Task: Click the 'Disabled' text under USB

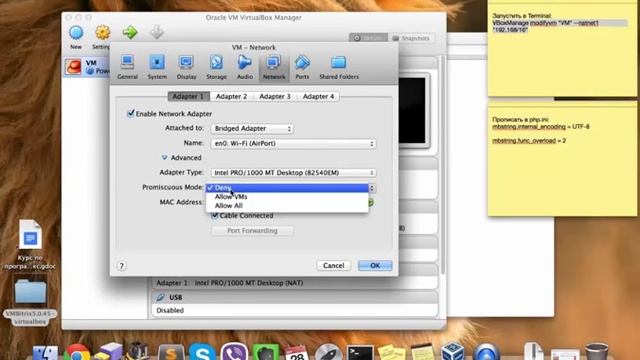Action: [170, 310]
